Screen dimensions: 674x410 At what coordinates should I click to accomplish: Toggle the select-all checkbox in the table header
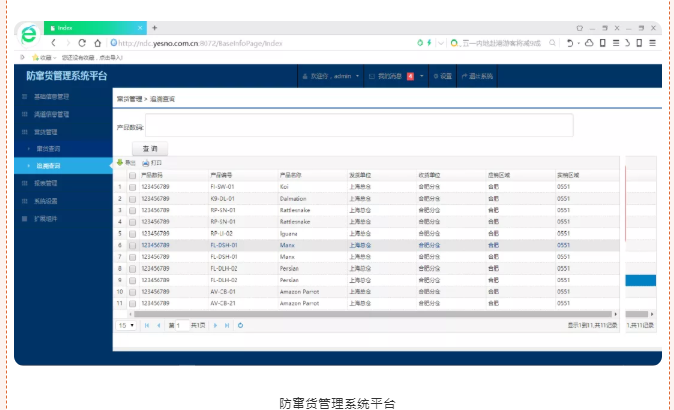click(131, 174)
